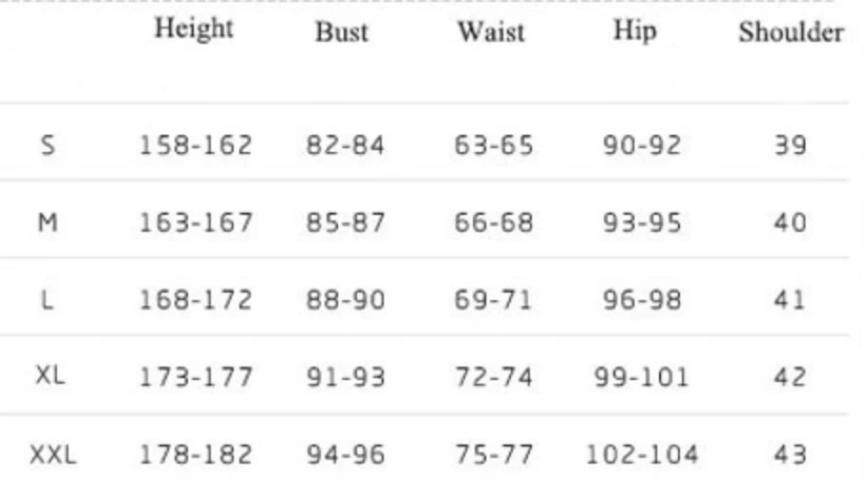
Task: Click the Height column header
Action: tap(194, 29)
